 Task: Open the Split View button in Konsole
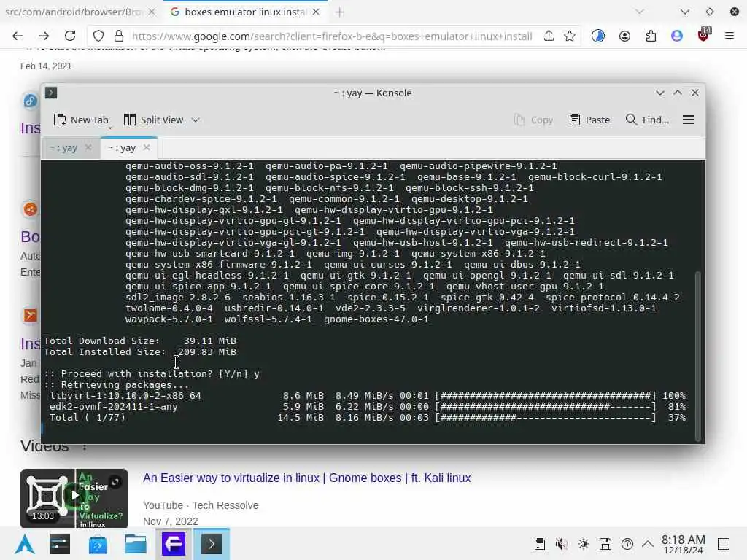coord(153,120)
